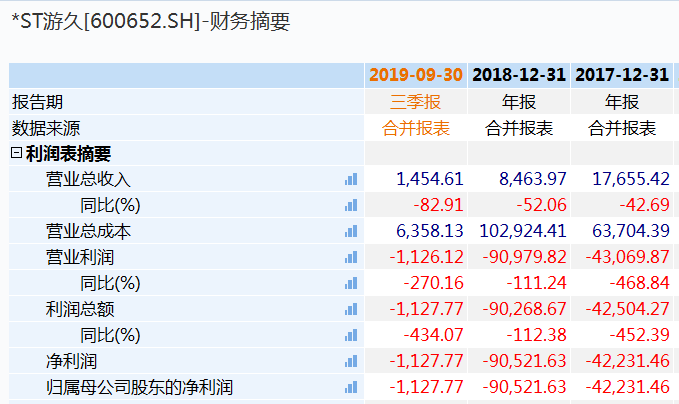Image resolution: width=679 pixels, height=404 pixels.
Task: Click the 营业利润 row label
Action: (x=80, y=257)
